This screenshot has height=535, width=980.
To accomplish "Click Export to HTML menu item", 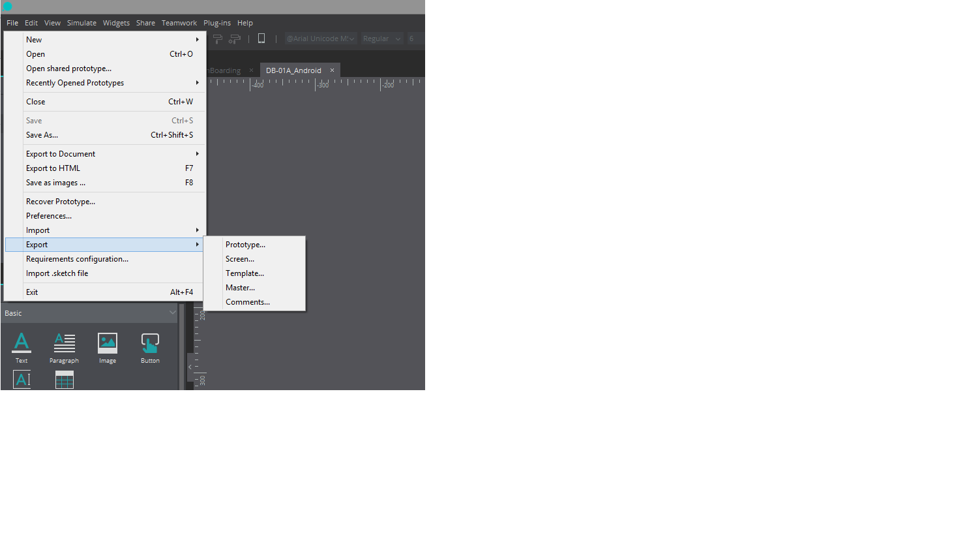I will [53, 168].
